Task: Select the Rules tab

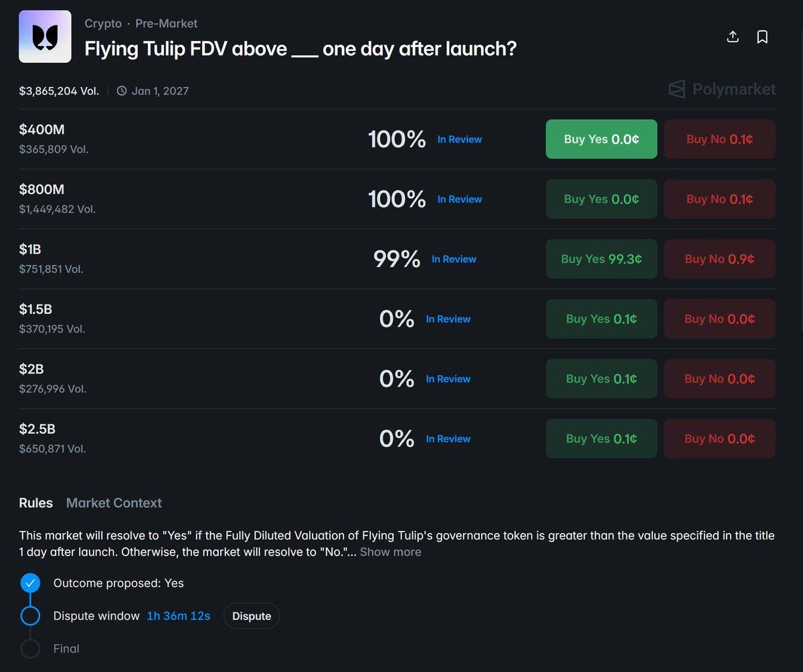Action: (35, 503)
